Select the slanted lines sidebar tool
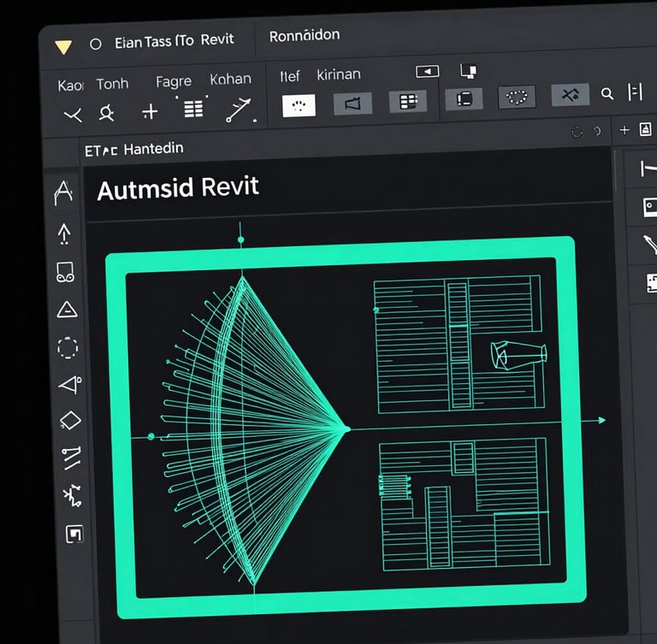Image resolution: width=657 pixels, height=644 pixels. click(x=72, y=458)
